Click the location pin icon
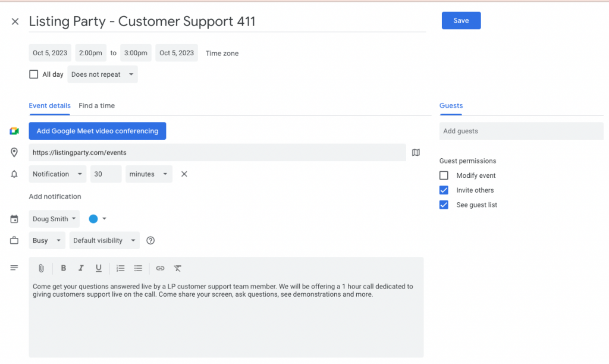This screenshot has height=364, width=609. click(14, 152)
